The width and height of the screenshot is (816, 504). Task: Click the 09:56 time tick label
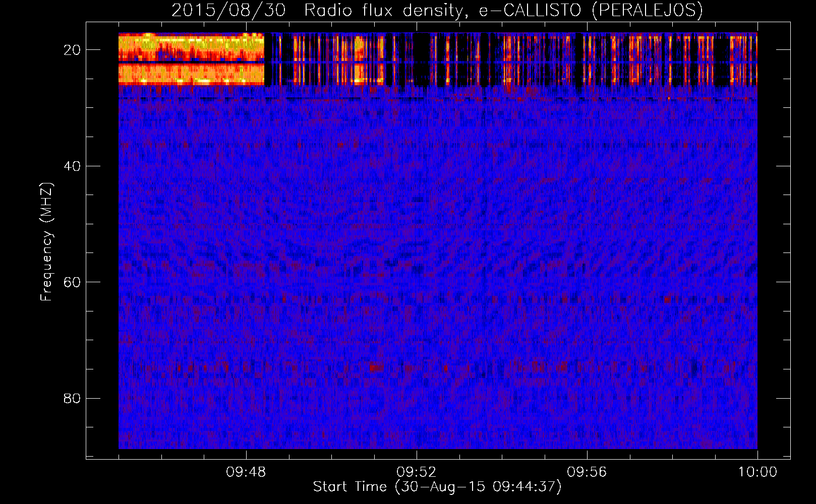(x=587, y=472)
